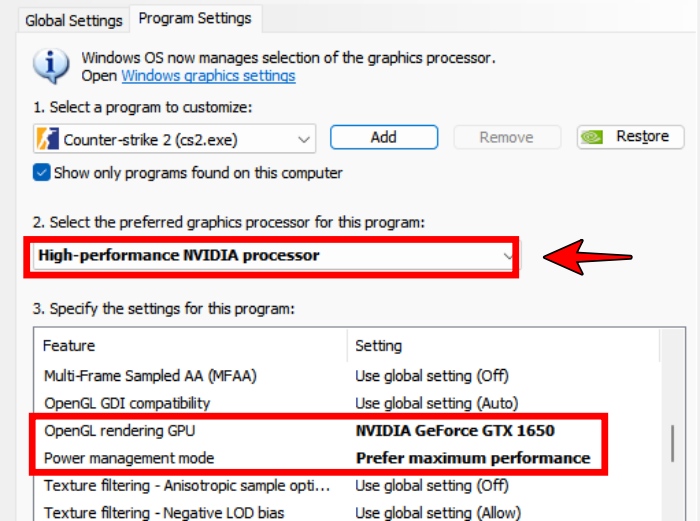Expand the preferred graphics processor dropdown

click(508, 256)
